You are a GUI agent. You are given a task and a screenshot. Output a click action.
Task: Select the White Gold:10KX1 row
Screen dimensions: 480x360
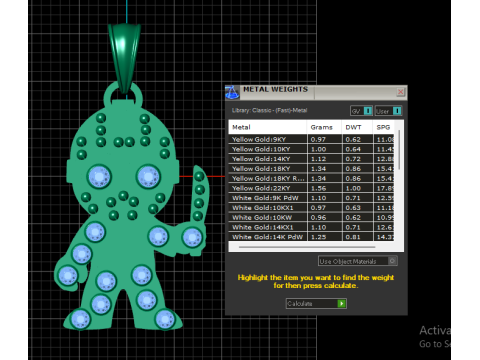(x=311, y=208)
